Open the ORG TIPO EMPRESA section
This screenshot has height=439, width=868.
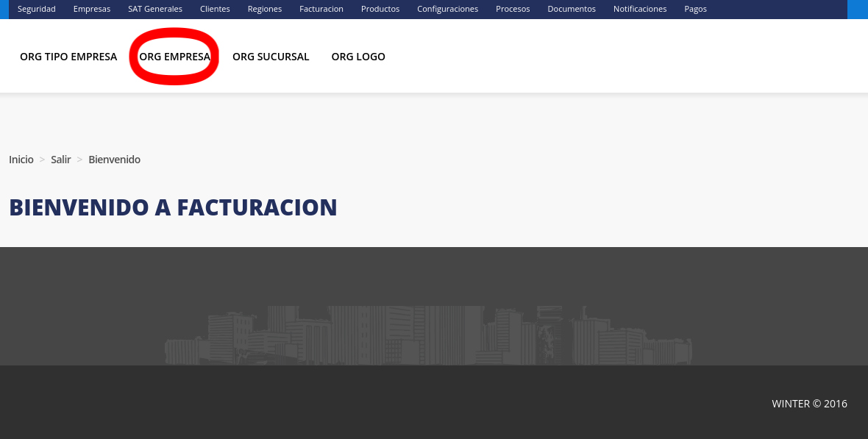[68, 57]
